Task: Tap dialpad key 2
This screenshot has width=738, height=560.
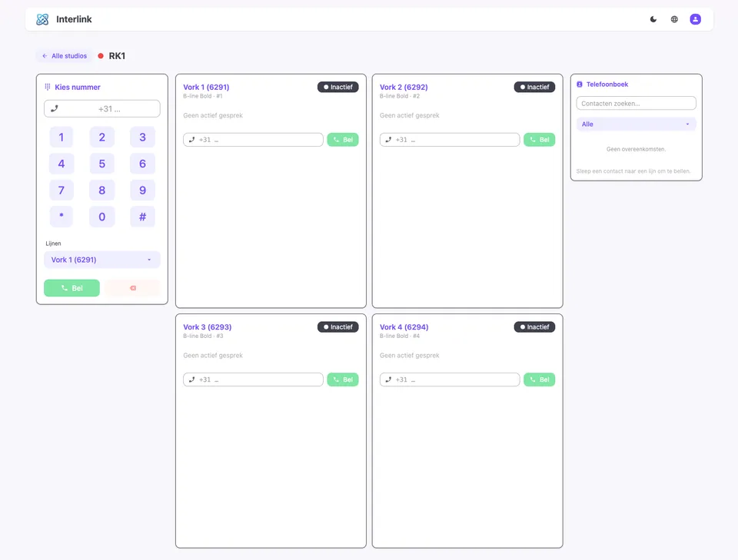Action: 102,138
